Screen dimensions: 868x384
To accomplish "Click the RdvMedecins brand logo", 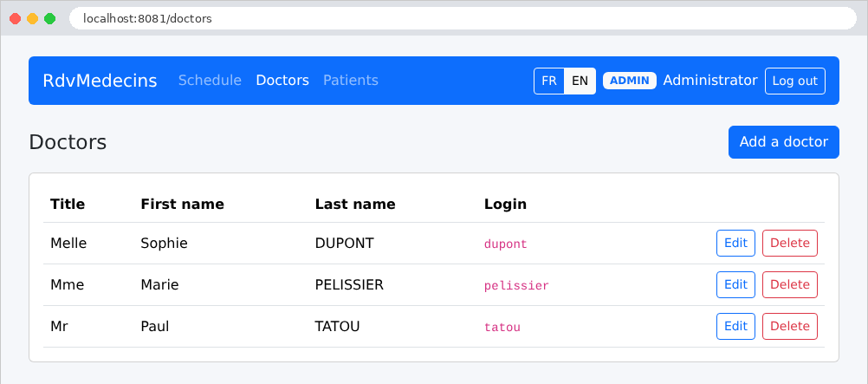I will coord(100,81).
